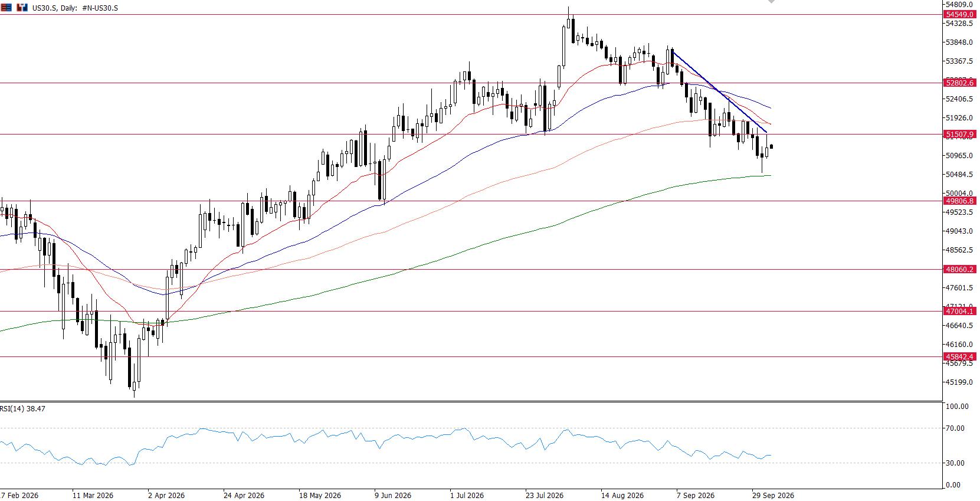The image size is (980, 501).
Task: Click the gray chart shift triangle marker
Action: click(771, 2)
